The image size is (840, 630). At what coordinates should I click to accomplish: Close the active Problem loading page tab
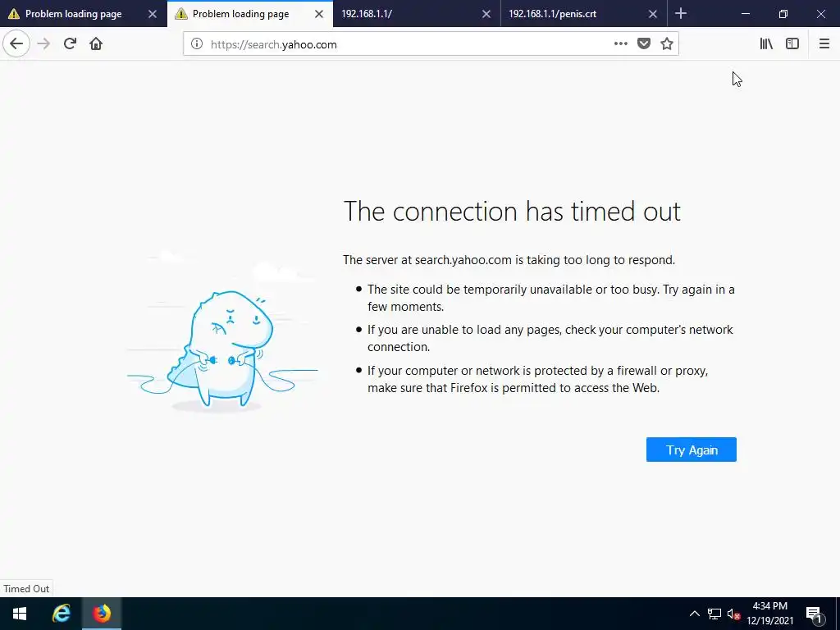(319, 14)
